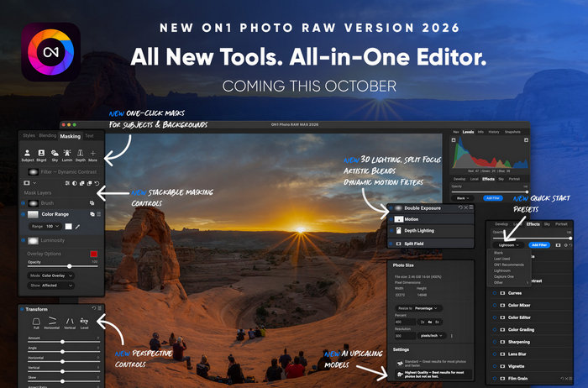The image size is (588, 388).
Task: Select the Lumin luminosity mask icon
Action: pos(67,153)
